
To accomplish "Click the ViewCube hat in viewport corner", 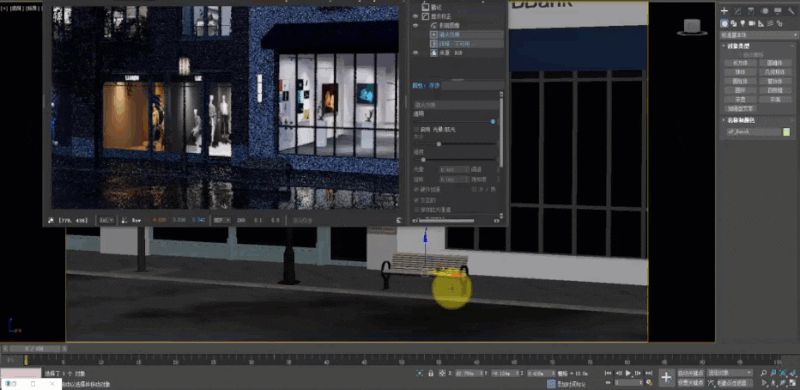I will tap(692, 28).
